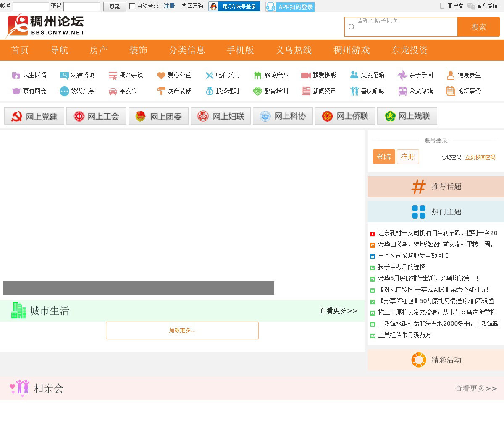Open the 房产 navigation tab
The height and width of the screenshot is (446, 504).
99,50
